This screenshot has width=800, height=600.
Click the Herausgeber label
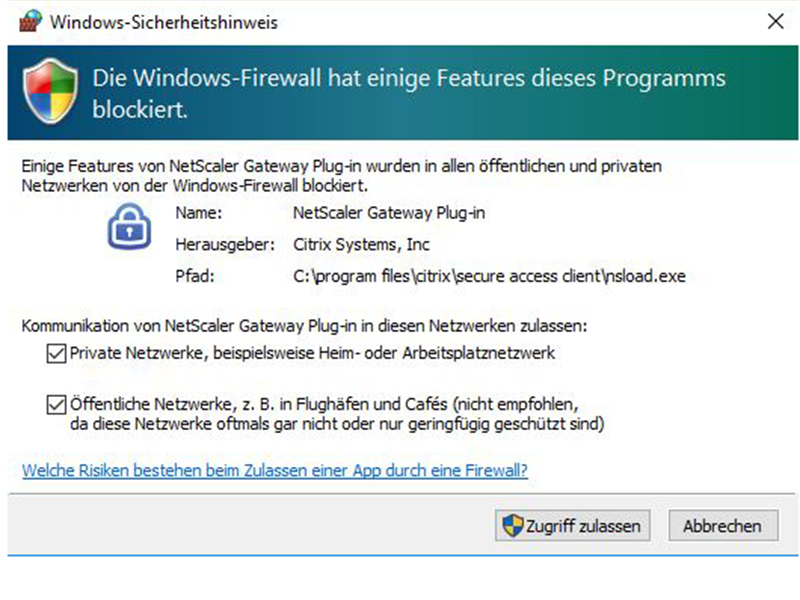[225, 244]
